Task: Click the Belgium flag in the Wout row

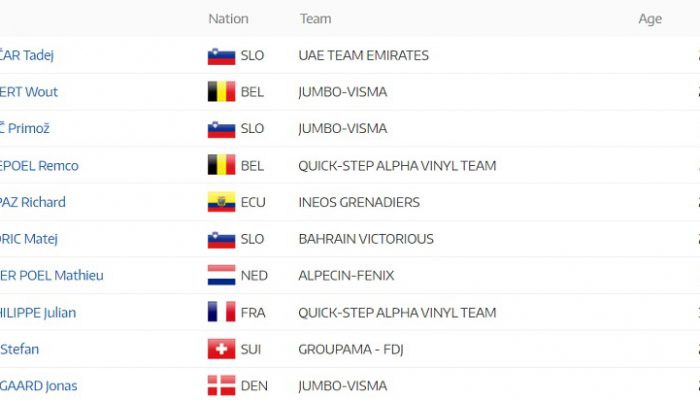Action: 221,92
